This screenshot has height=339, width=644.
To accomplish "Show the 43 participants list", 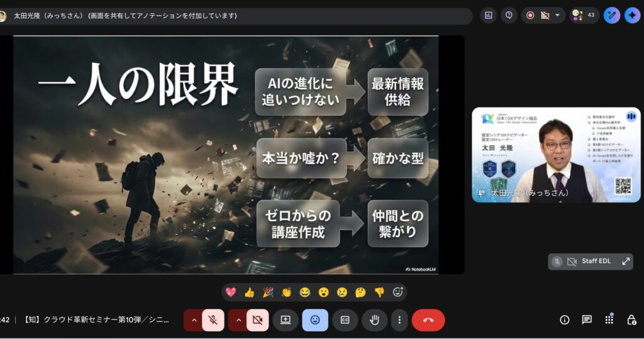I will [x=584, y=15].
